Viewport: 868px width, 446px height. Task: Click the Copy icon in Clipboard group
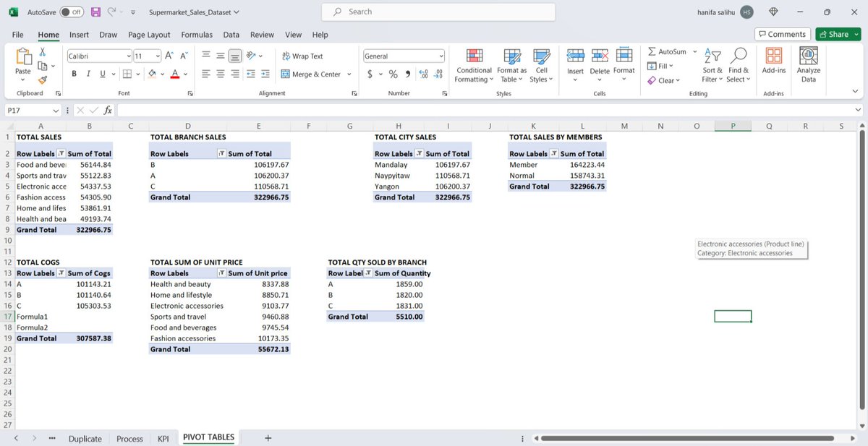click(x=41, y=66)
